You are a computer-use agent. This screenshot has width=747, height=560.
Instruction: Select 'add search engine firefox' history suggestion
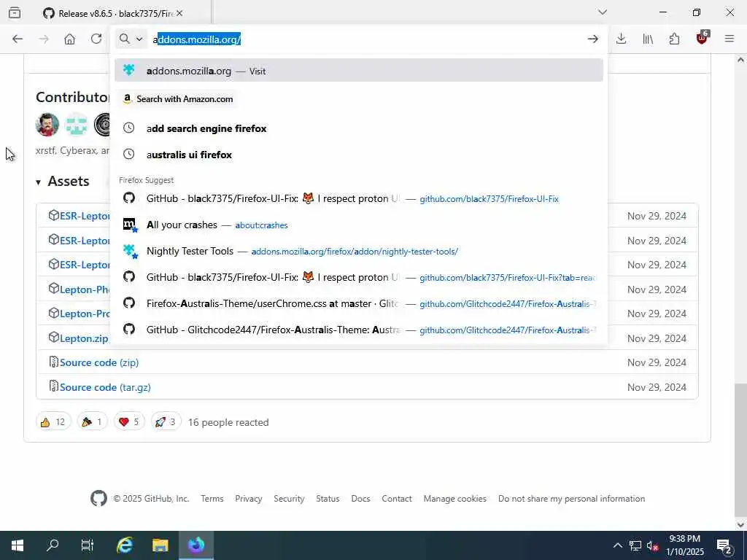click(359, 128)
